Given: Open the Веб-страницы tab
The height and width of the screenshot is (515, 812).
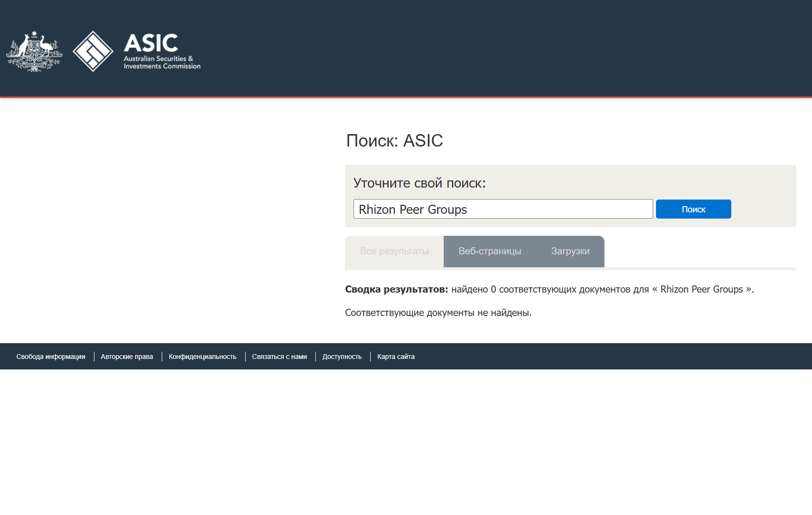Looking at the screenshot, I should pos(489,252).
